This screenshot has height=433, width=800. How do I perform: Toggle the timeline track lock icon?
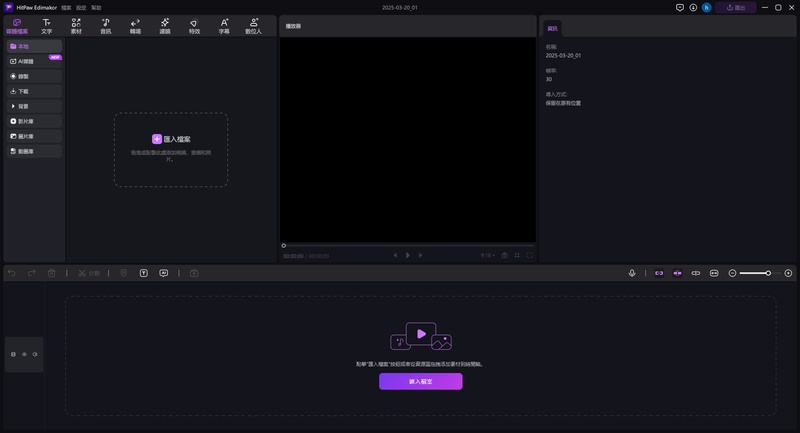[13, 354]
